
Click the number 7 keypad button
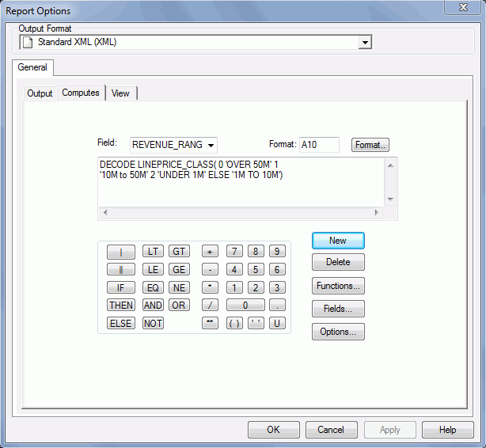pyautogui.click(x=234, y=251)
